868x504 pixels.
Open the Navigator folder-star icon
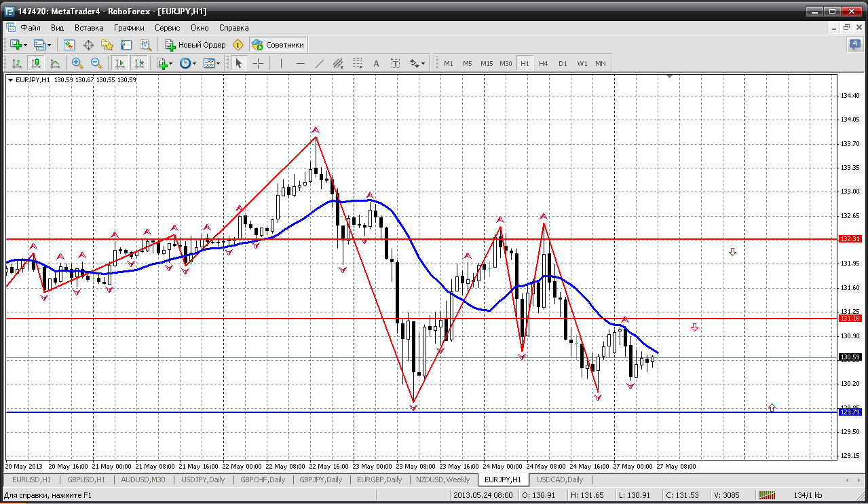(107, 45)
